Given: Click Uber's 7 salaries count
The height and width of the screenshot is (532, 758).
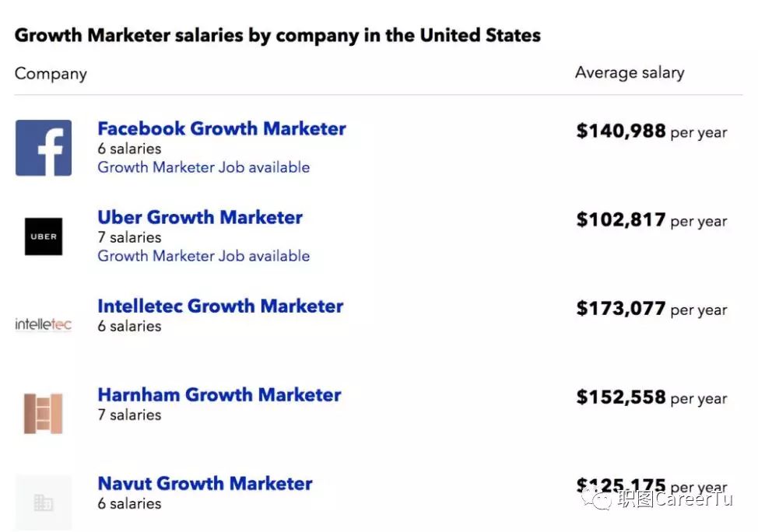Looking at the screenshot, I should [129, 237].
